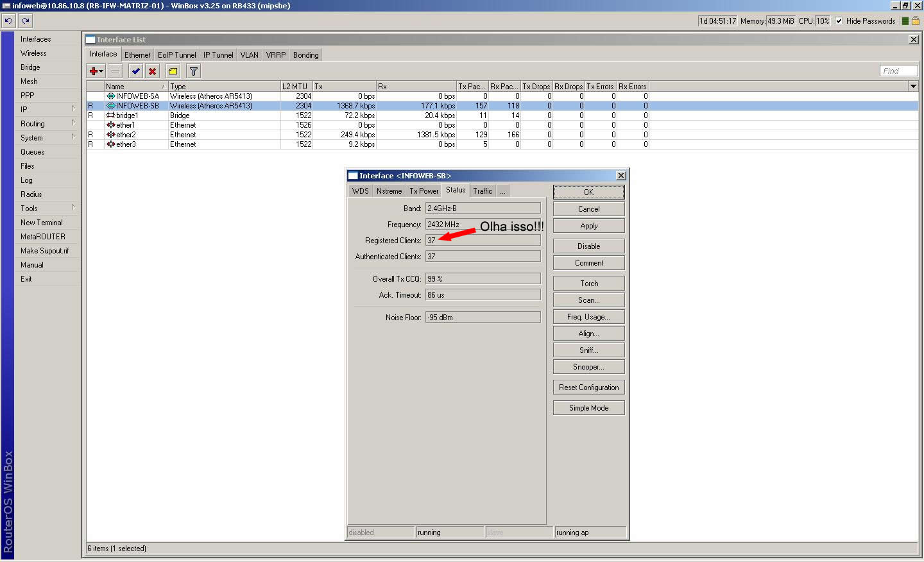This screenshot has width=924, height=562.
Task: Click the minus remove interface icon
Action: click(116, 71)
